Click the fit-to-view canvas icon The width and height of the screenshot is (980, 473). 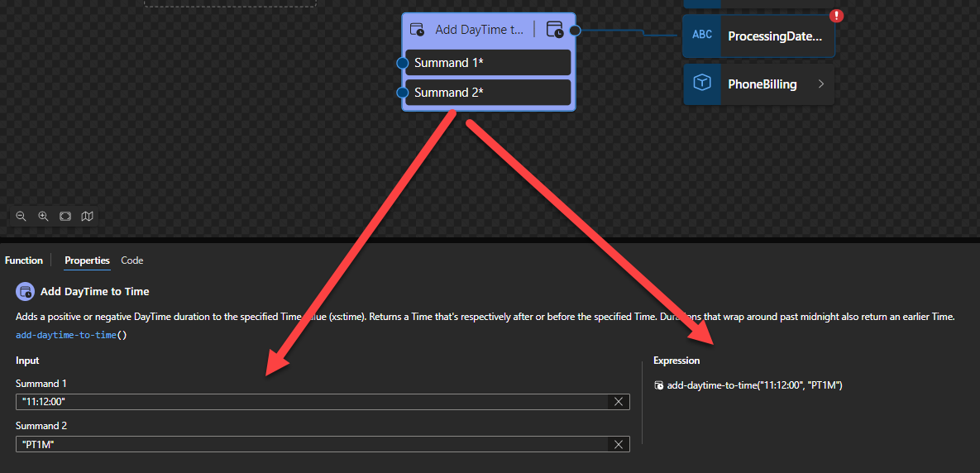point(65,217)
